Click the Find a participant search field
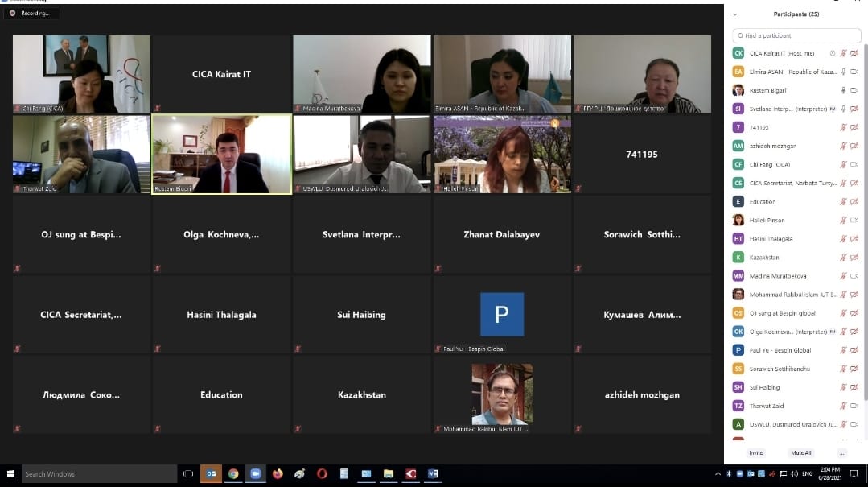Image resolution: width=868 pixels, height=487 pixels. (795, 35)
